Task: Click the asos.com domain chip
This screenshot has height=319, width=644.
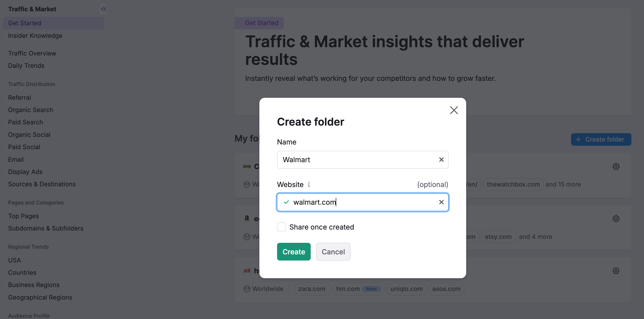Action: click(x=446, y=289)
